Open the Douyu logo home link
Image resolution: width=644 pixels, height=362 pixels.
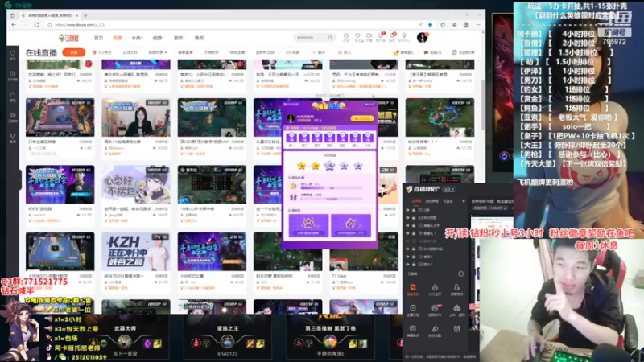[68, 38]
